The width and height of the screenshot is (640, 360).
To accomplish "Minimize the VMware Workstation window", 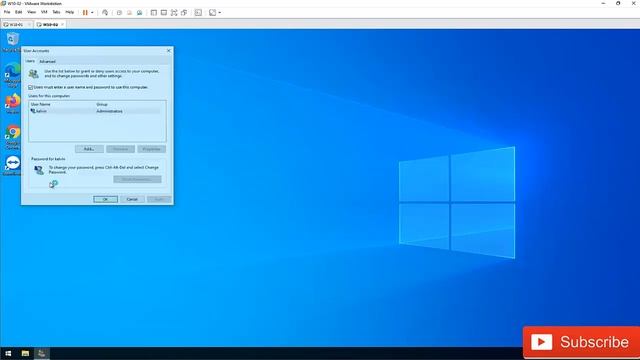I will (603, 3).
